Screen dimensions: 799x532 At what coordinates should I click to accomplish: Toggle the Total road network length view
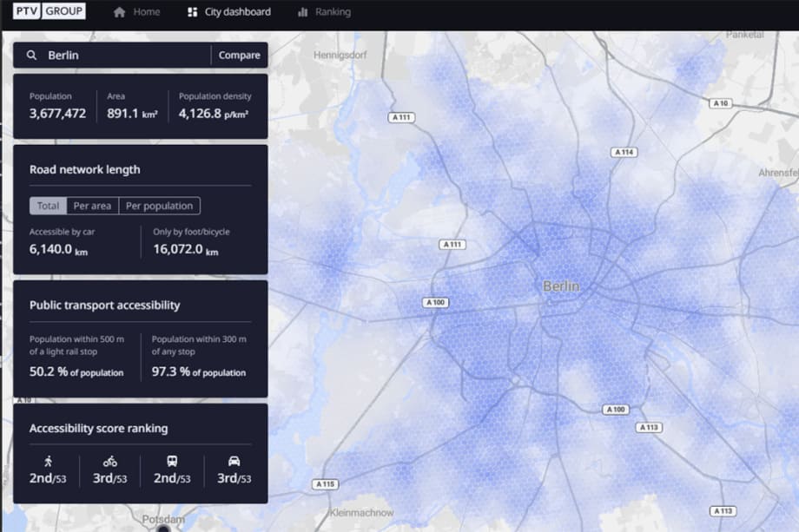click(x=48, y=206)
